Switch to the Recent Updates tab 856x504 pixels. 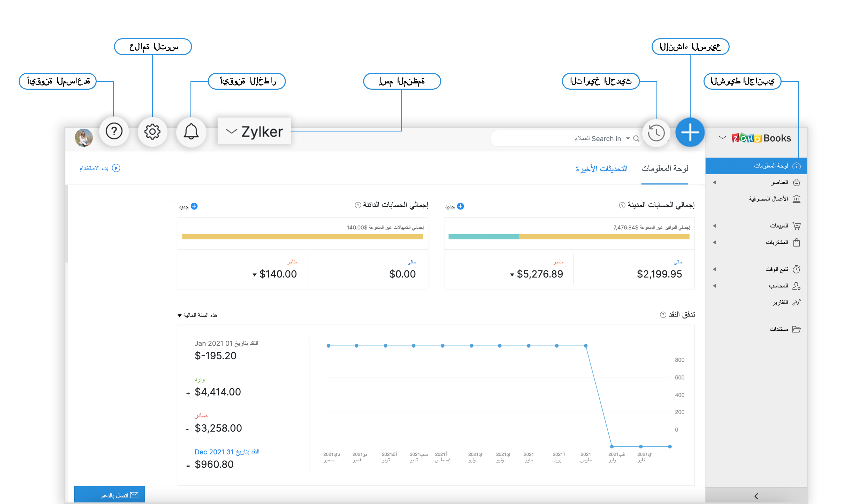(601, 169)
